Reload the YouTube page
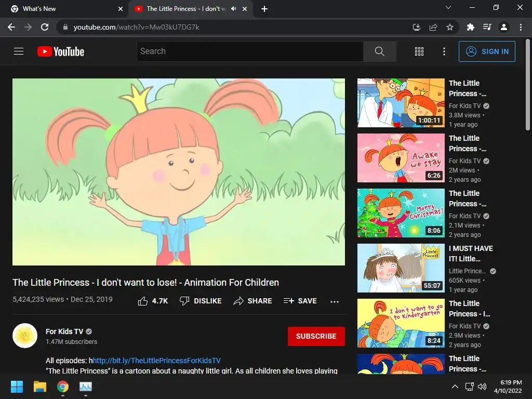 pyautogui.click(x=45, y=27)
